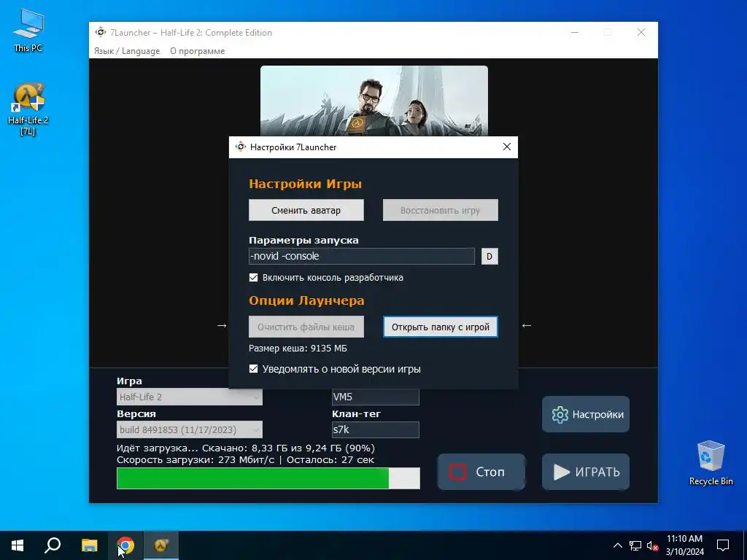747x560 pixels.
Task: Click Параметры запуска label
Action: [303, 241]
